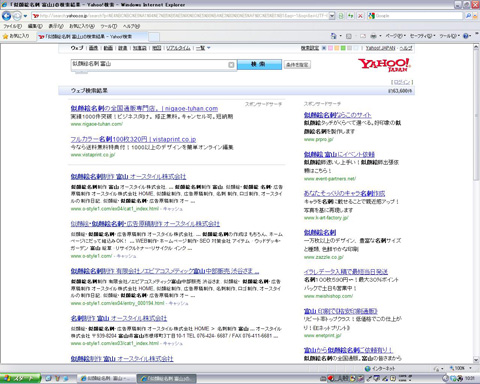Open Favorites star button
This screenshot has width=480, height=384.
coord(16,36)
